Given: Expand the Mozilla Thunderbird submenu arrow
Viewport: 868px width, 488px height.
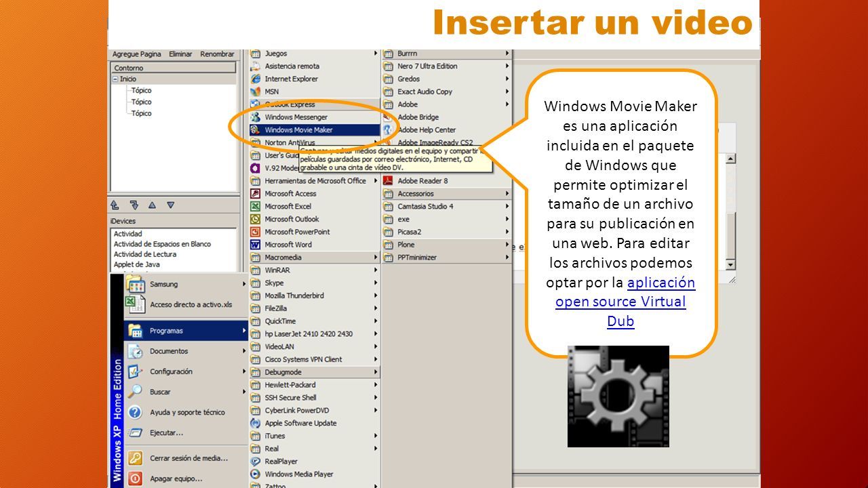Looking at the screenshot, I should click(375, 296).
